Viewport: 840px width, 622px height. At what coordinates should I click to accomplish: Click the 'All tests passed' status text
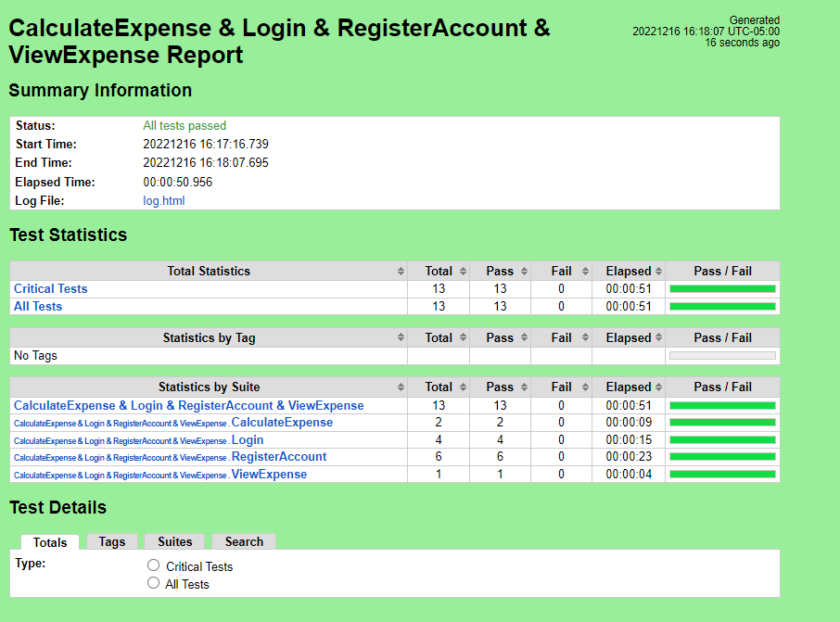point(185,125)
